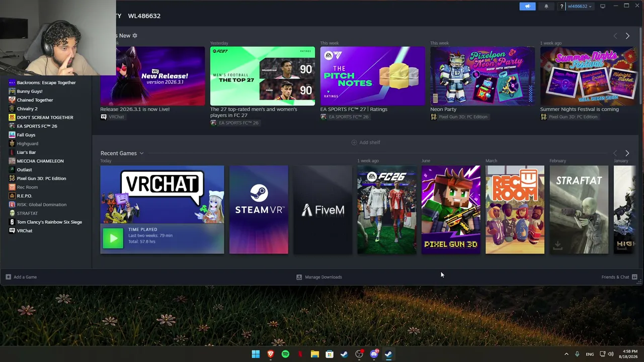
Task: Move Recent Games shelf to the left
Action: (615, 153)
